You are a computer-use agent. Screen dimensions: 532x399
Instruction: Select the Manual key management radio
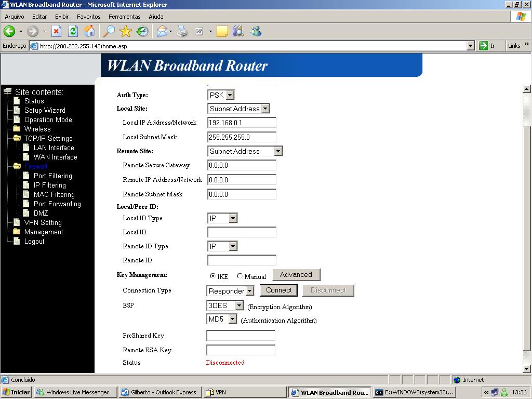coord(240,276)
